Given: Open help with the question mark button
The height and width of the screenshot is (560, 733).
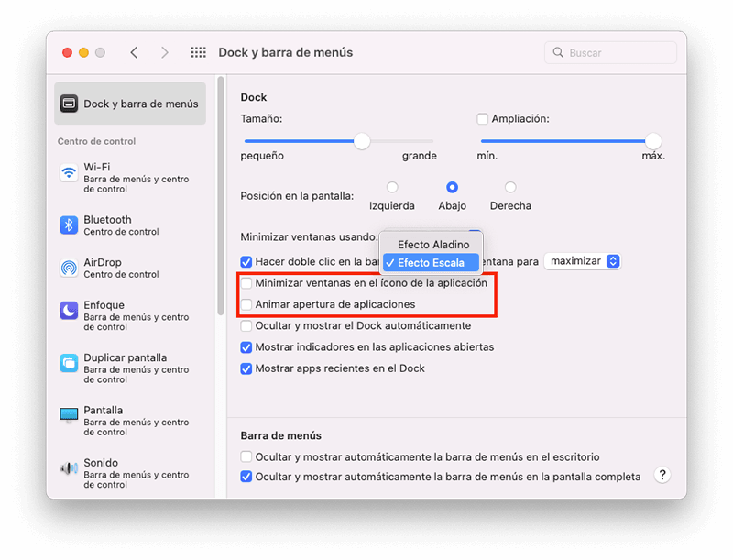Looking at the screenshot, I should [x=662, y=475].
